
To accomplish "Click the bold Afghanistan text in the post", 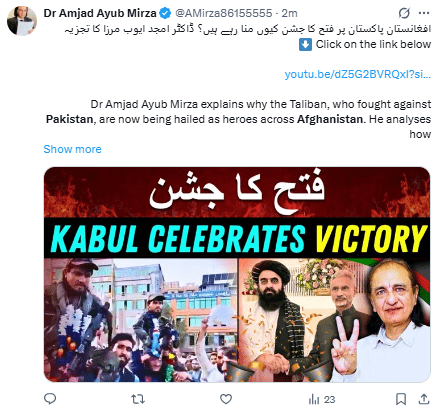I will pyautogui.click(x=330, y=119).
